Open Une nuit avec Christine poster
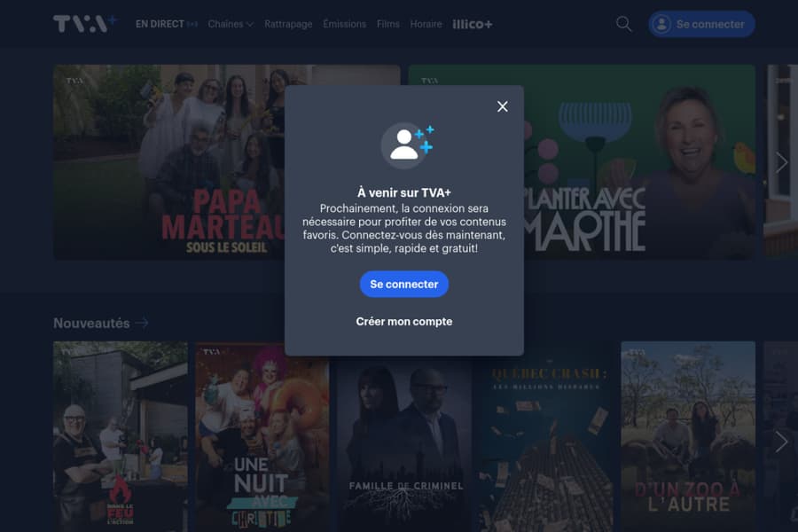Viewport: 798px width, 532px height. click(262, 437)
